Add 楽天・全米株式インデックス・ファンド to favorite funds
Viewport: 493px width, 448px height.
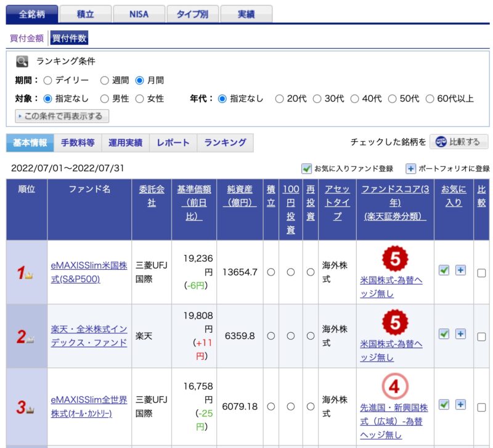point(444,334)
